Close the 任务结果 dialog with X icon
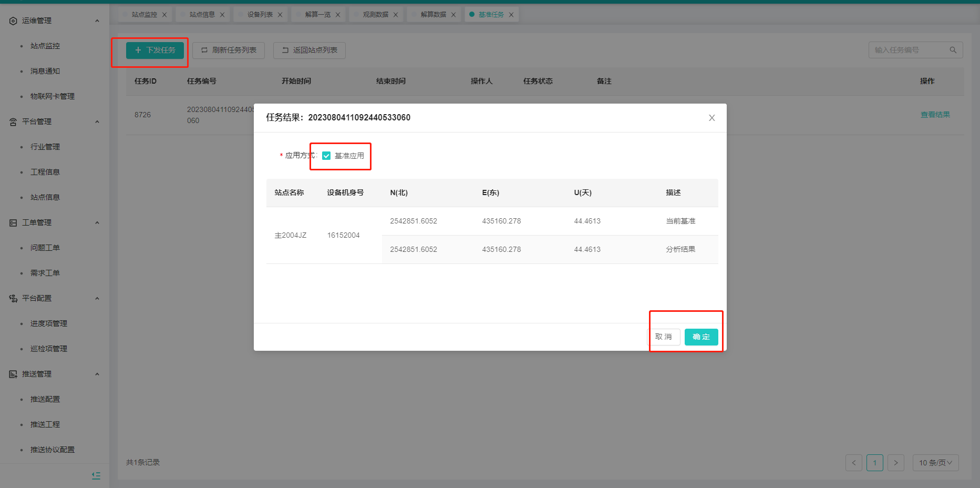Screen dimensions: 980x488 [x=711, y=118]
